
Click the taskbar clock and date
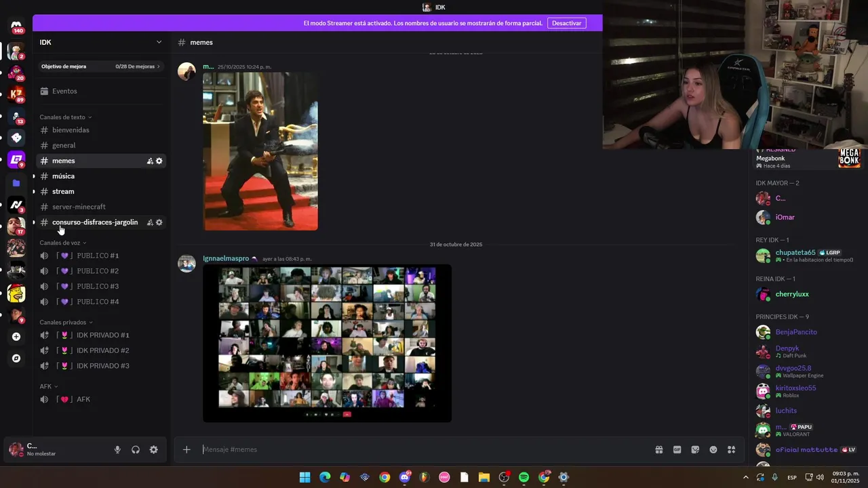pyautogui.click(x=846, y=477)
